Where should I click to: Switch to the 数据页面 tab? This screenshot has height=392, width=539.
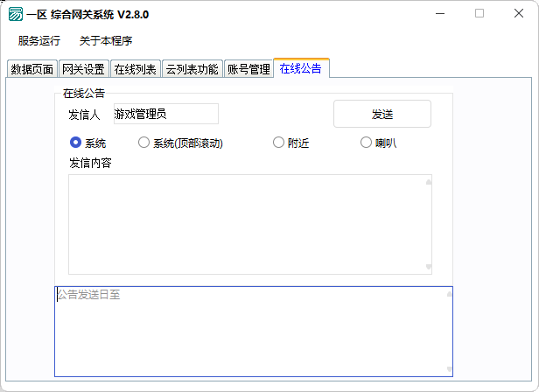32,70
